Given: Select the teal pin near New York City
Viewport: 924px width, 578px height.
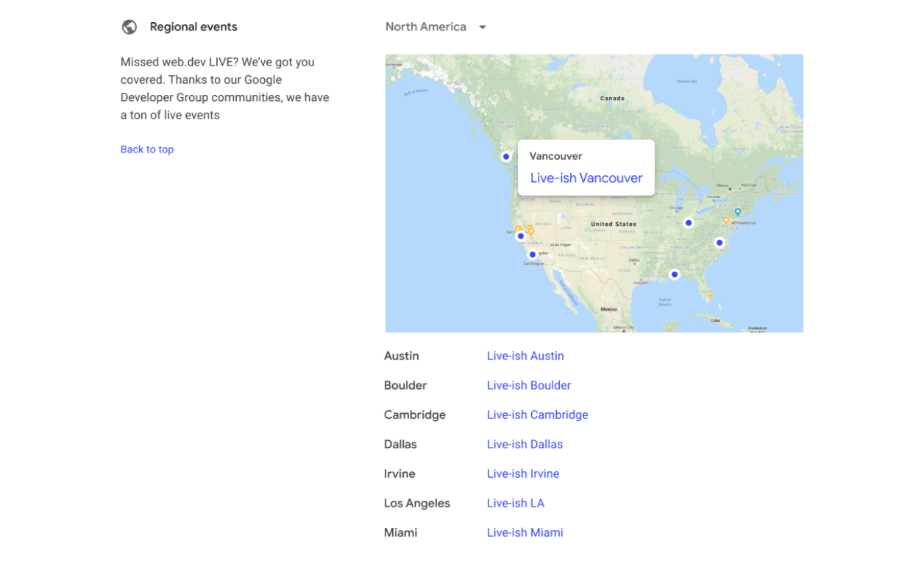Looking at the screenshot, I should point(737,212).
